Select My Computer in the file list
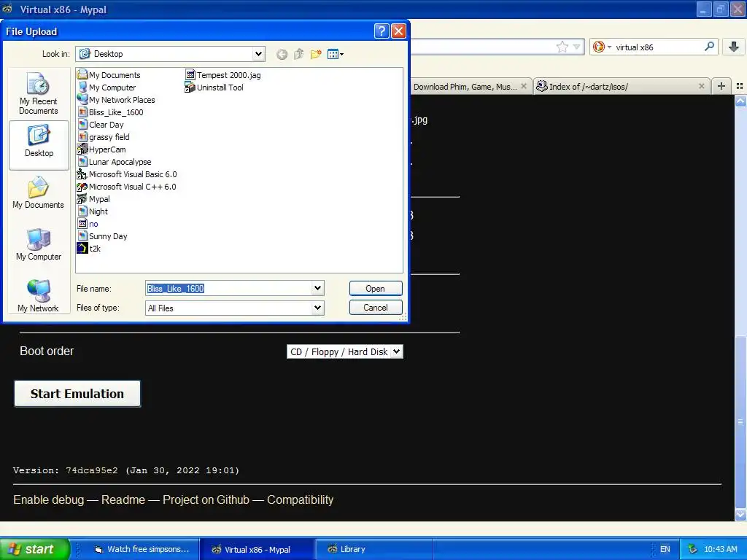747x560 pixels. (x=107, y=87)
